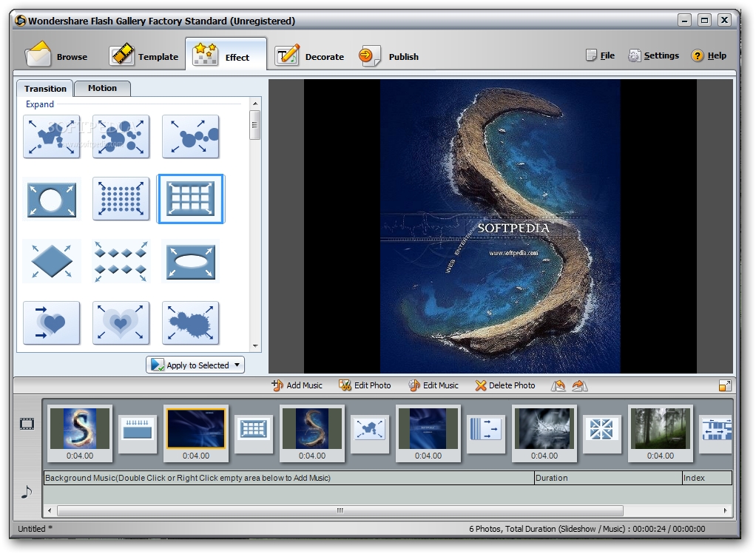The height and width of the screenshot is (554, 756).
Task: Switch to the Template tab
Action: 144,55
